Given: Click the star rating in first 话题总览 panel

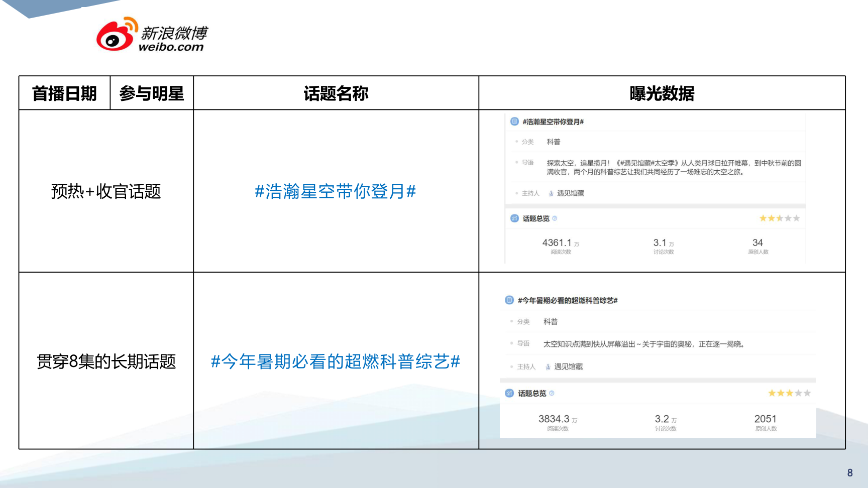Looking at the screenshot, I should click(x=780, y=218).
